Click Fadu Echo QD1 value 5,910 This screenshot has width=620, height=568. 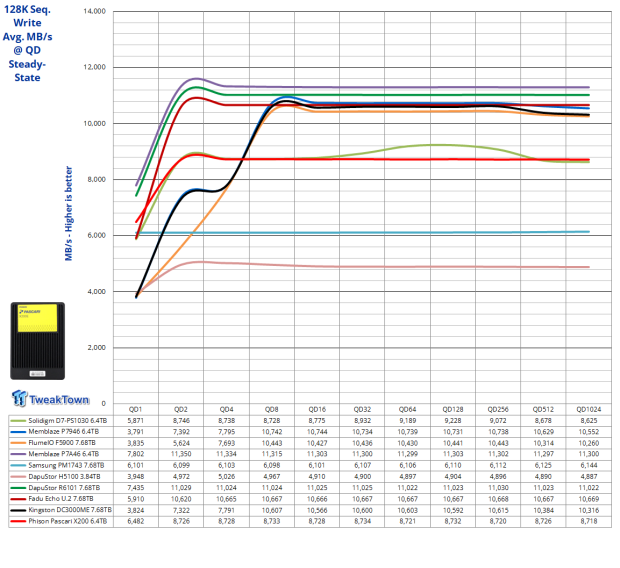136,499
